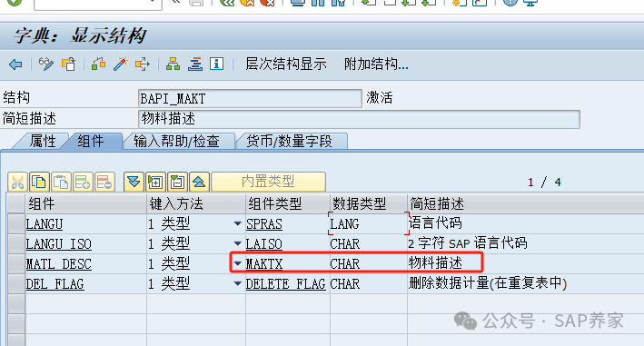Click the Expand substructure plus icon

[155, 182]
